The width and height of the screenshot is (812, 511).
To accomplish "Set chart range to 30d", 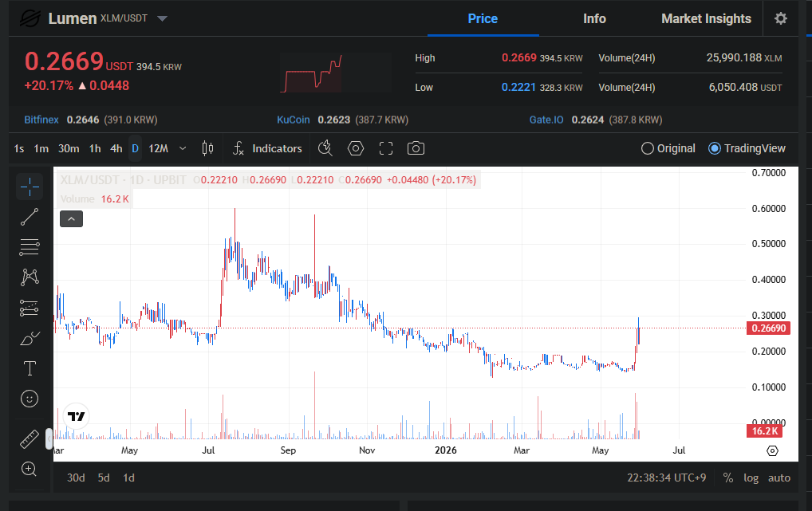I will tap(76, 478).
